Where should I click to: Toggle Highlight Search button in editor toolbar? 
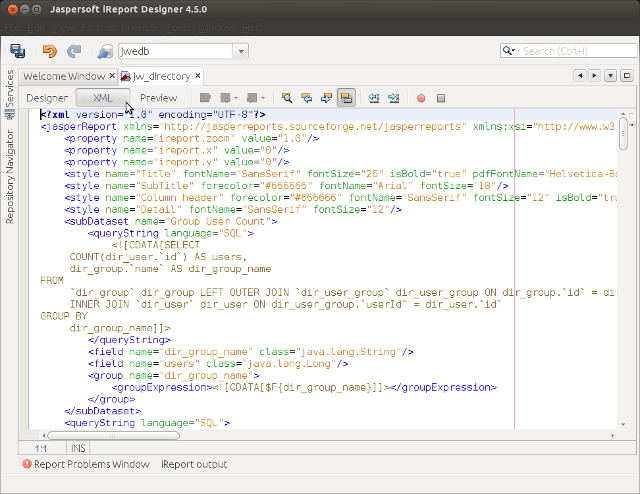346,98
